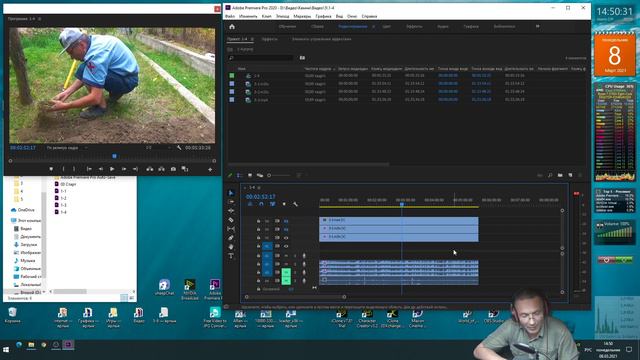Click New Item icon in Project panel
This screenshot has width=640, height=360.
click(570, 175)
